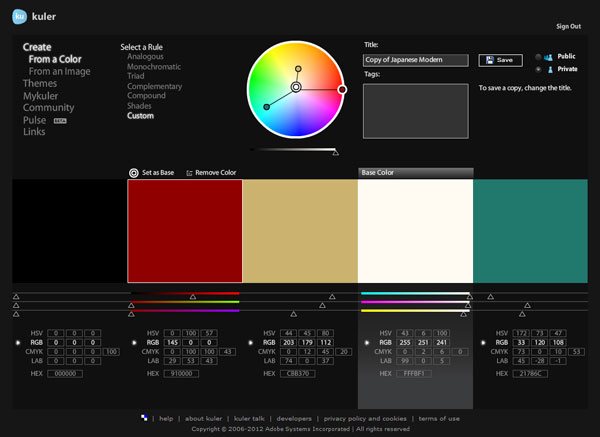600x437 pixels.
Task: Select the yellow marker on color wheel
Action: click(298, 69)
